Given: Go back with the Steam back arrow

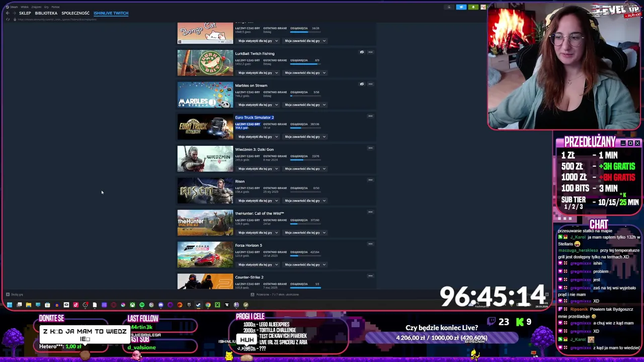Looking at the screenshot, I should [x=8, y=13].
